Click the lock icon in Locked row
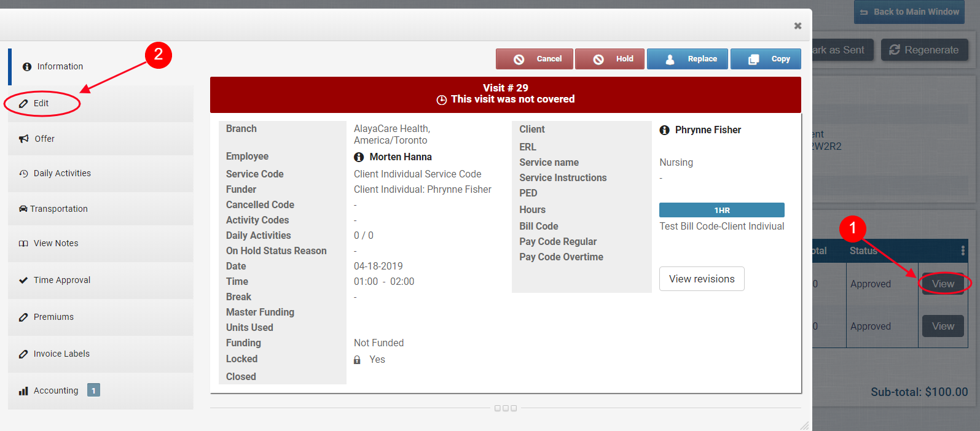Image resolution: width=980 pixels, height=431 pixels. tap(357, 360)
